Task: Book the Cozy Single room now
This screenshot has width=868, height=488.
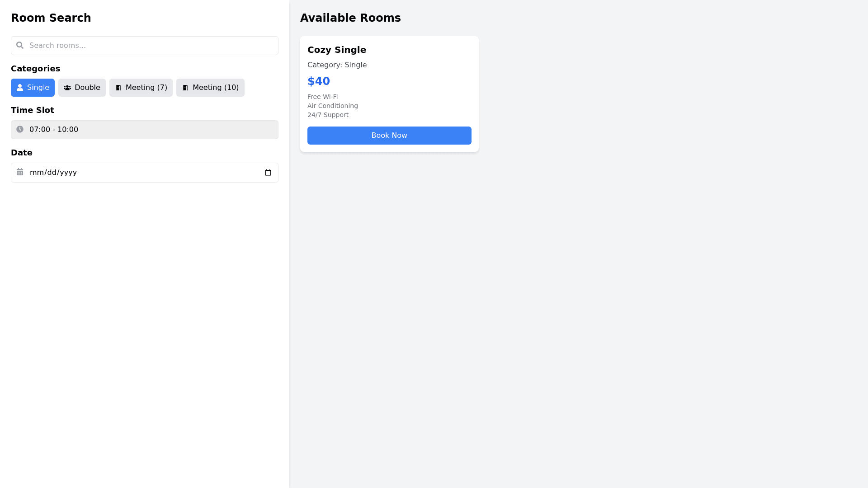Action: 389,136
